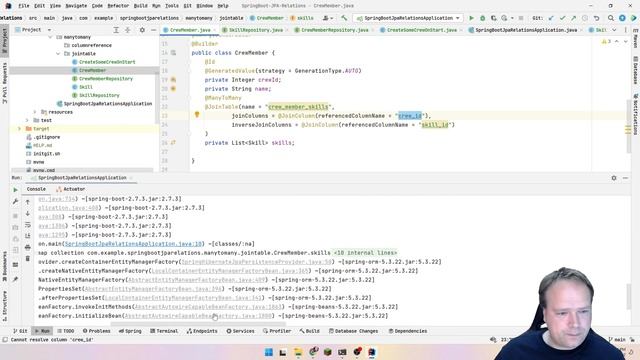
Task: Click the Windows Start button
Action: click(x=269, y=352)
